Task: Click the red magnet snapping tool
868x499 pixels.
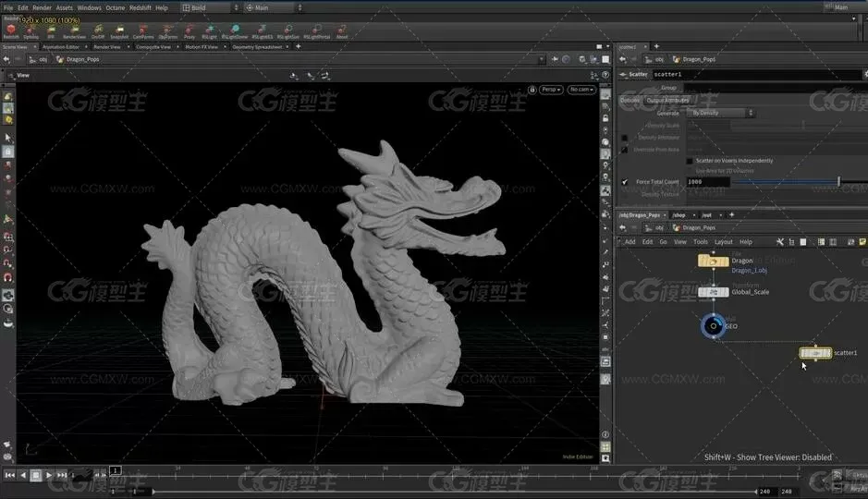Action: [7, 278]
